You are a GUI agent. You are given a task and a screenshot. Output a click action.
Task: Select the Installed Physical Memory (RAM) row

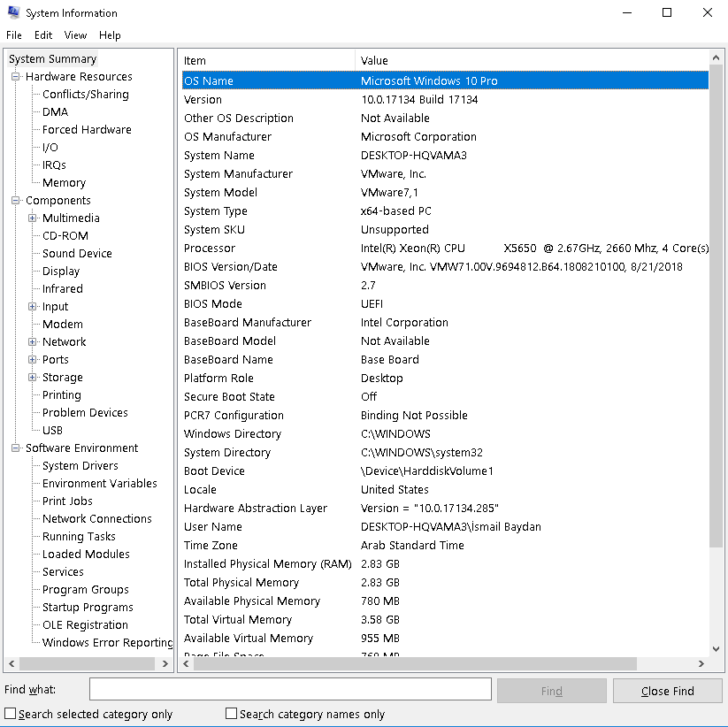click(x=445, y=563)
